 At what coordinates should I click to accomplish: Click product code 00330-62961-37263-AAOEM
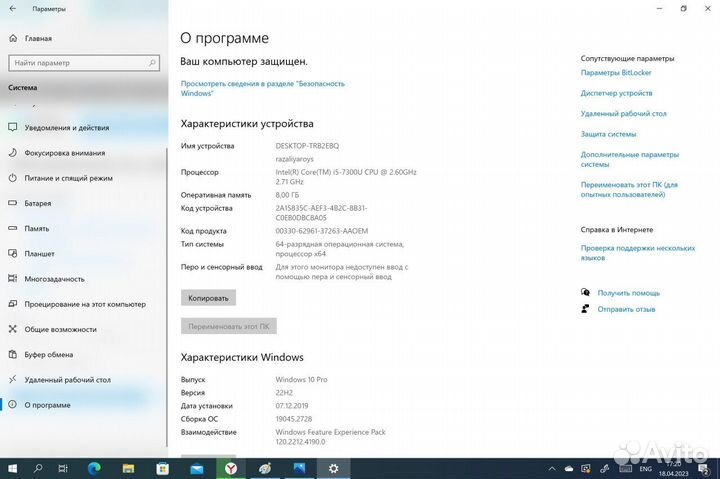[x=321, y=231]
